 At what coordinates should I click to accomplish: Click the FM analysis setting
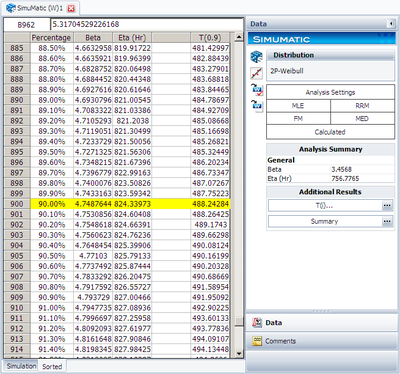[298, 119]
